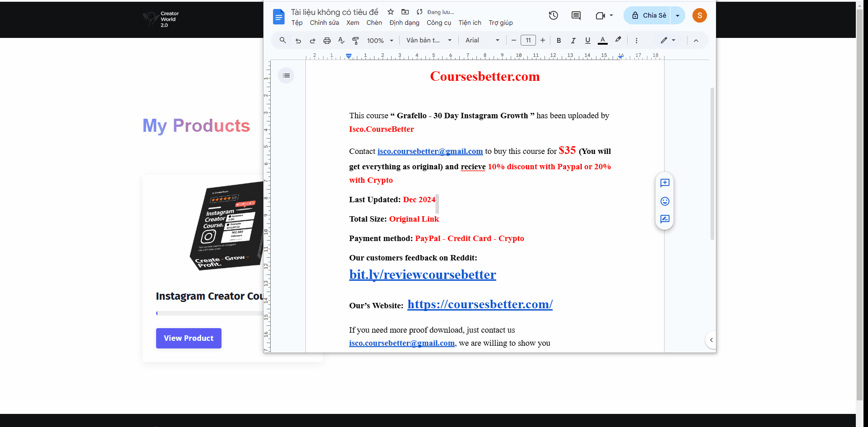Image resolution: width=868 pixels, height=427 pixels.
Task: Click Creator World 2.0 logo
Action: point(161,19)
